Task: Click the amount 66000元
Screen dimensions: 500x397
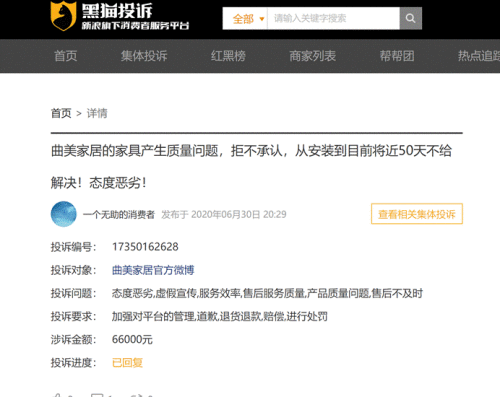Action: point(132,339)
